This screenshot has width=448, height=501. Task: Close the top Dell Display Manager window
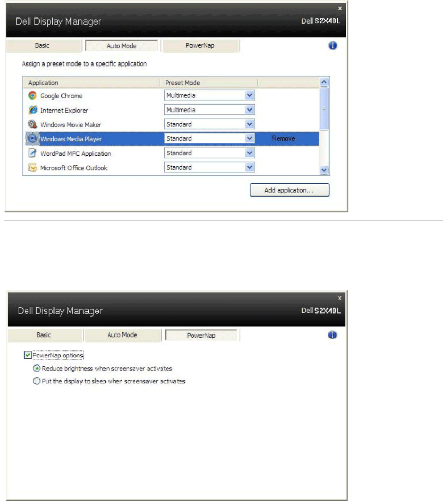(340, 8)
